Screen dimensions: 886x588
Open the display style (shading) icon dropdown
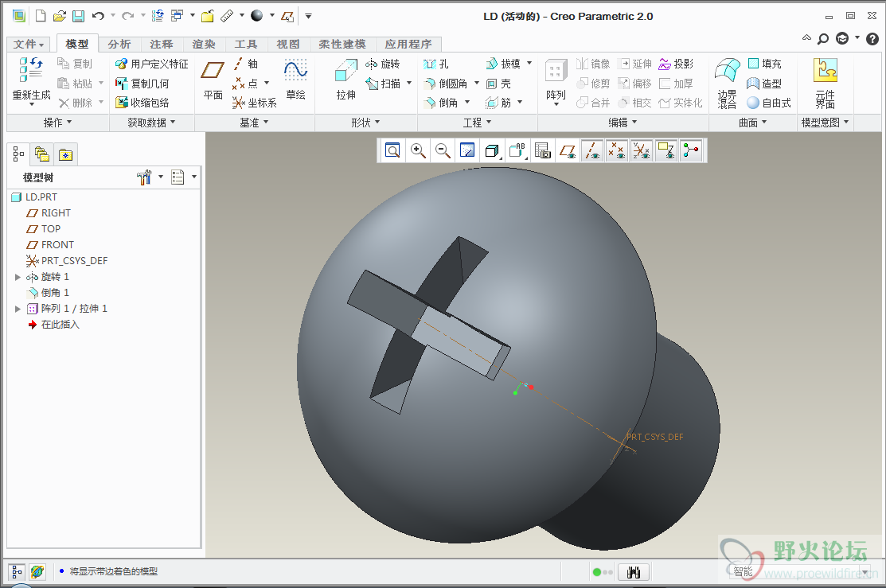click(493, 150)
